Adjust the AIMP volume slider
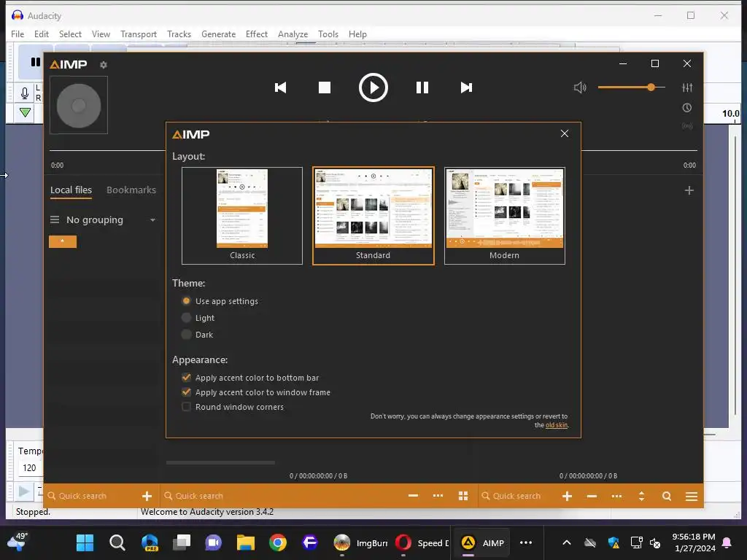This screenshot has width=747, height=560. click(x=631, y=87)
